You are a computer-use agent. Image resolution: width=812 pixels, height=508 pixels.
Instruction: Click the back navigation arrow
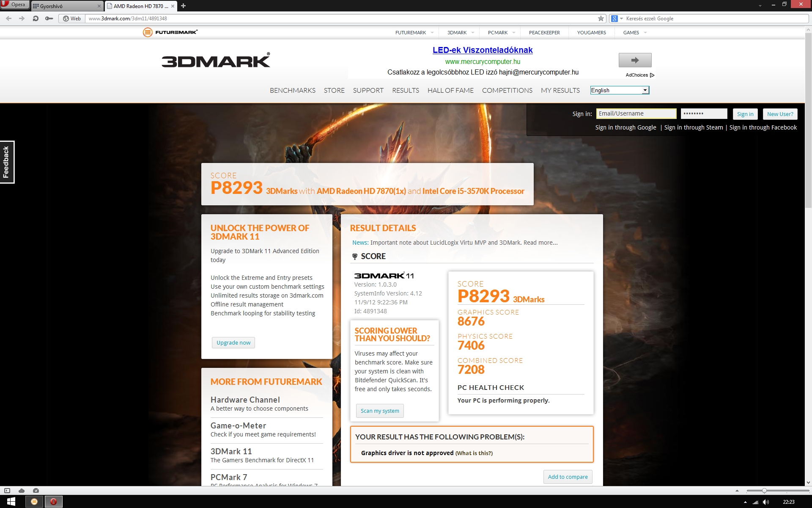click(x=9, y=19)
